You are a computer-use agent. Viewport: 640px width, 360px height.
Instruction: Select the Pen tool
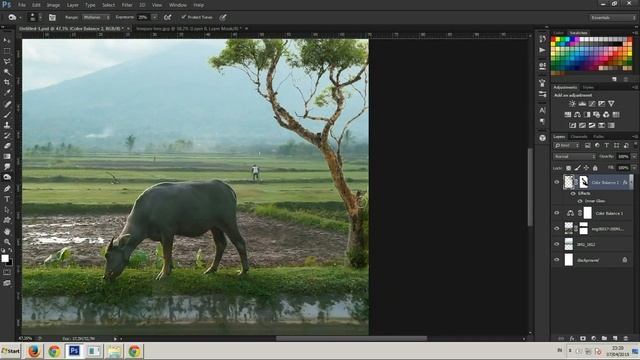[x=7, y=189]
